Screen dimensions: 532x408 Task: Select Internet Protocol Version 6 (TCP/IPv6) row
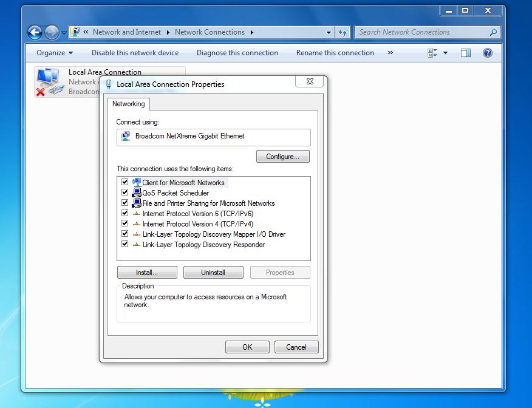pos(198,214)
